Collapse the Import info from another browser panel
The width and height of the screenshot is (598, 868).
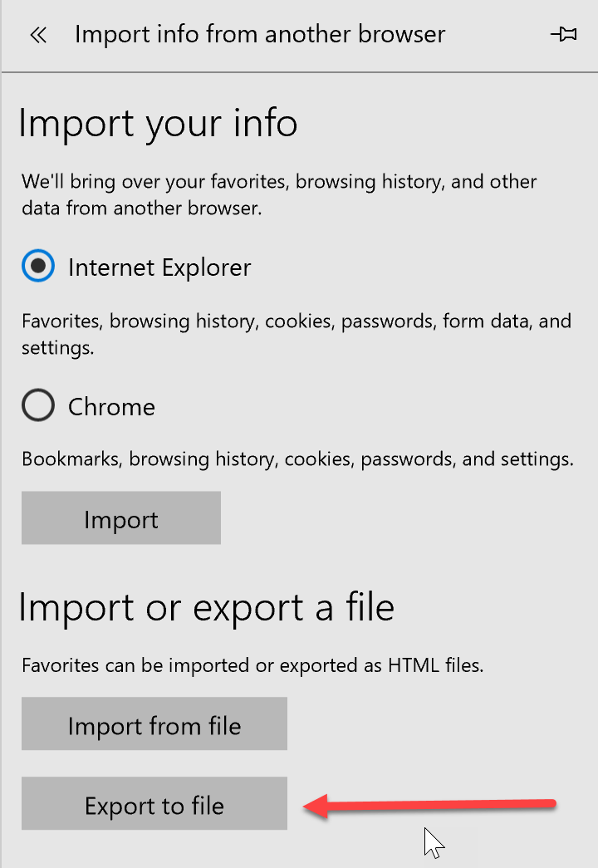click(x=38, y=34)
